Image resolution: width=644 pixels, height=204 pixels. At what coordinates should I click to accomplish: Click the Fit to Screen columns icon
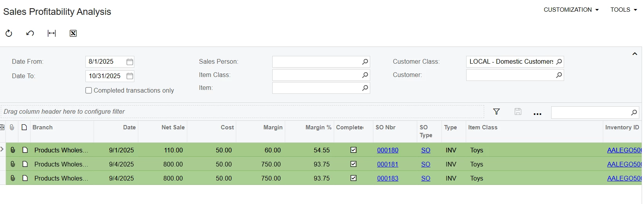click(52, 33)
